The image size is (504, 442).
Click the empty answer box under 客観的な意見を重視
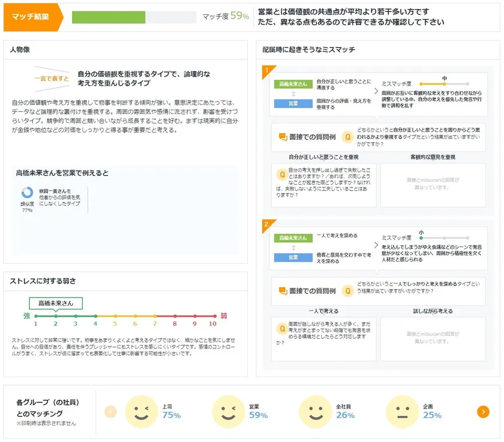pyautogui.click(x=433, y=185)
